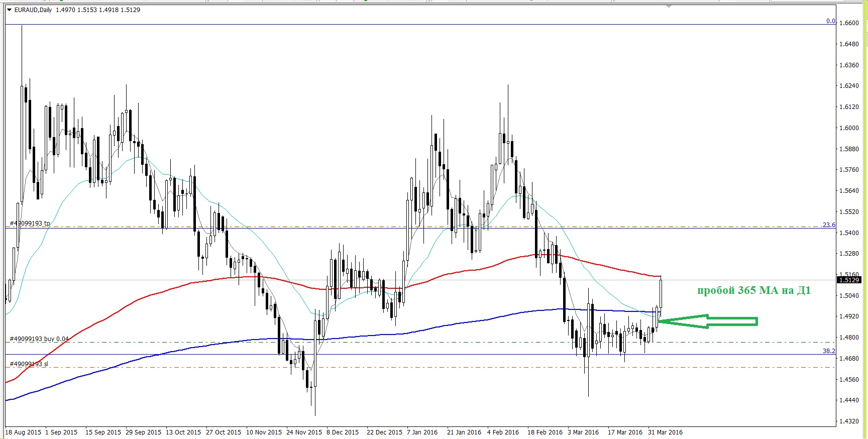
Task: Click the 23.6 Fibonacci level label
Action: pyautogui.click(x=829, y=225)
